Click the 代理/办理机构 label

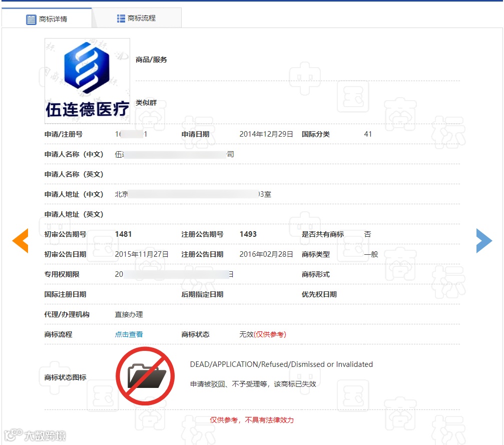pyautogui.click(x=67, y=314)
